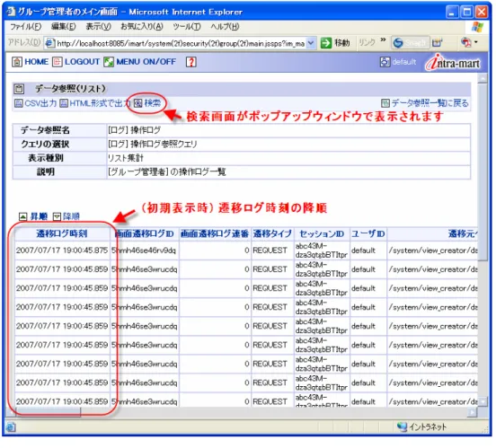Click the default user icon in header
This screenshot has width=496, height=448.
(385, 62)
